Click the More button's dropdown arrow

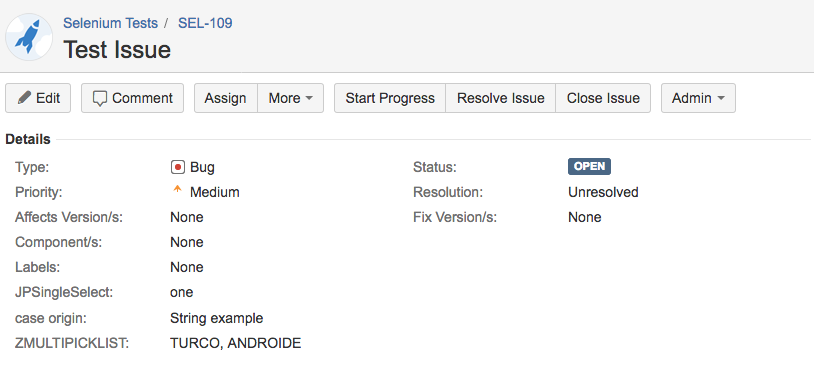pos(309,98)
